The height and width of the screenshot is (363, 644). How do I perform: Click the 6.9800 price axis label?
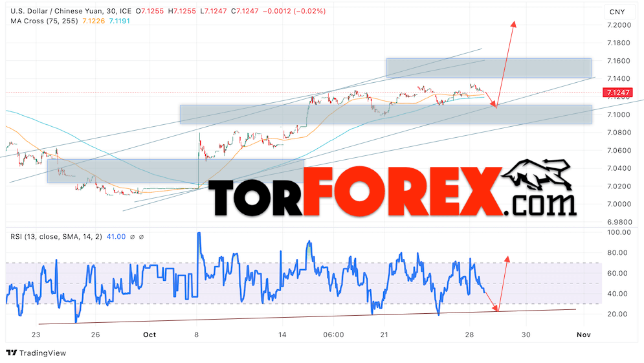620,222
